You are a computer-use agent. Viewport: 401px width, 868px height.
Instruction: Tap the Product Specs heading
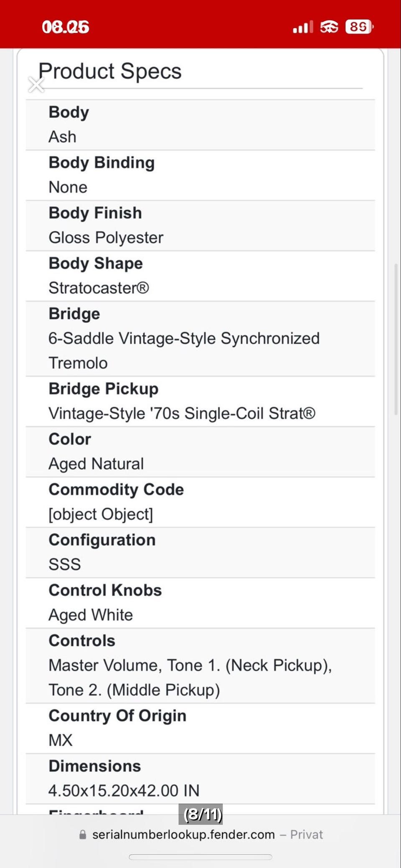point(110,71)
